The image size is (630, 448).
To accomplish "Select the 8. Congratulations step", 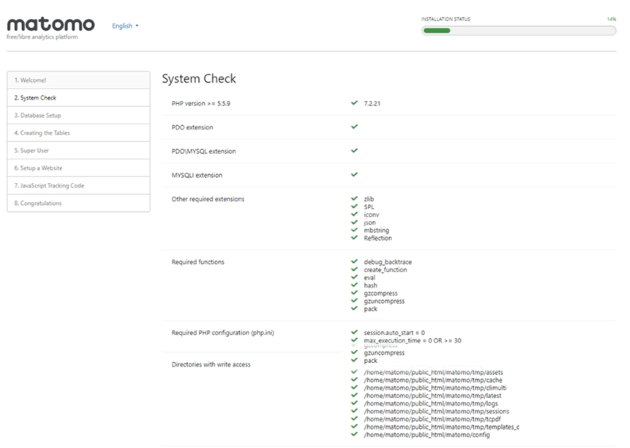I will pos(79,203).
